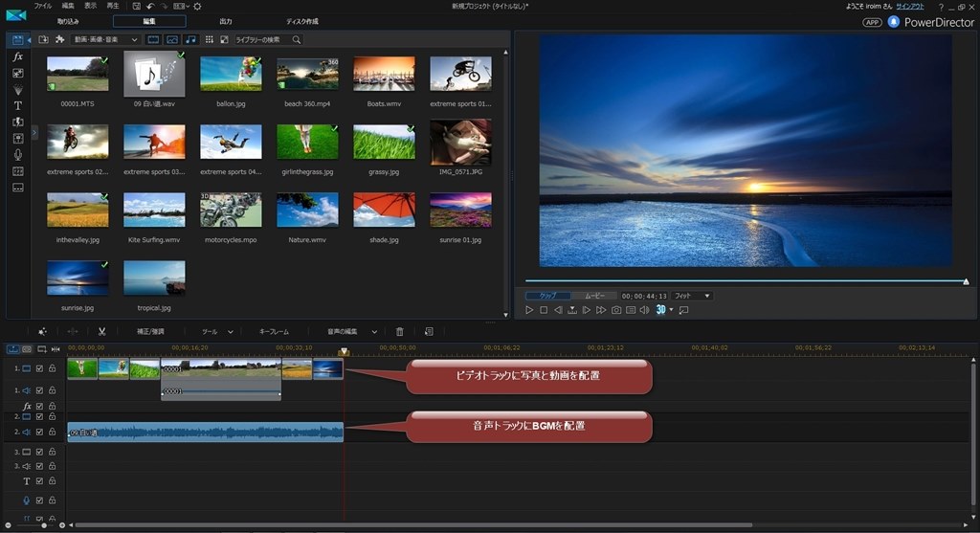Open the フィット preview zoom dropdown
Image resolution: width=980 pixels, height=533 pixels.
click(692, 296)
